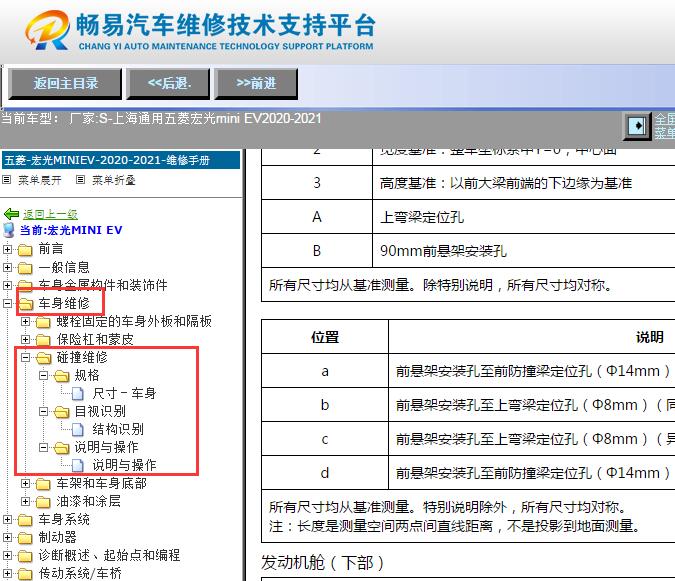The image size is (675, 581).
Task: Collapse the 规格 subfolder
Action: point(43,375)
